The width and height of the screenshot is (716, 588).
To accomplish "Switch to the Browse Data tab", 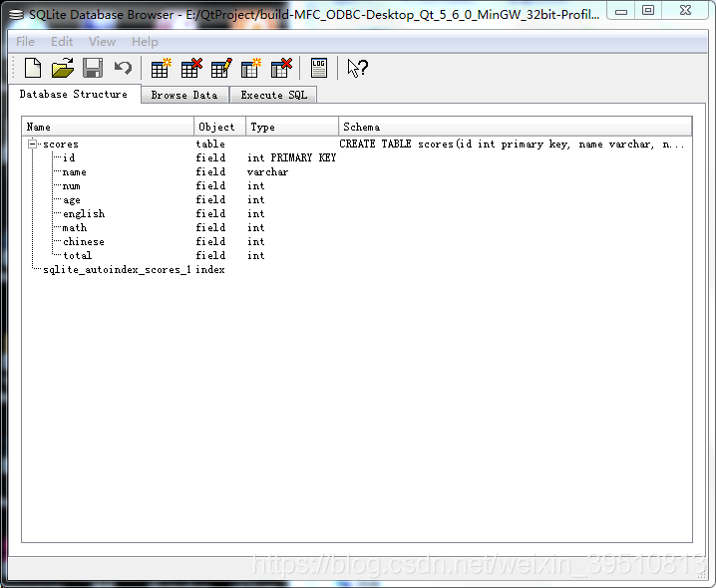I will point(184,95).
